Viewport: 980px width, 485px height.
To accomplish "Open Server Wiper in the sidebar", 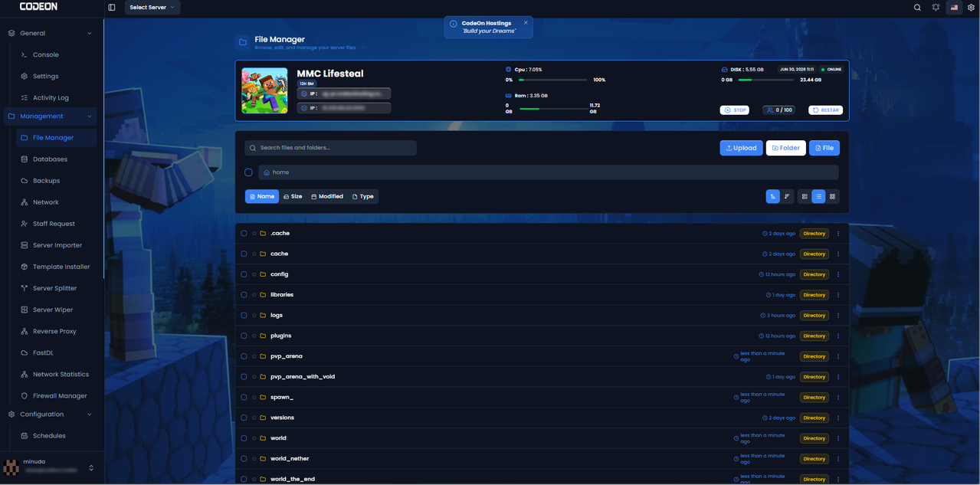I will point(53,310).
